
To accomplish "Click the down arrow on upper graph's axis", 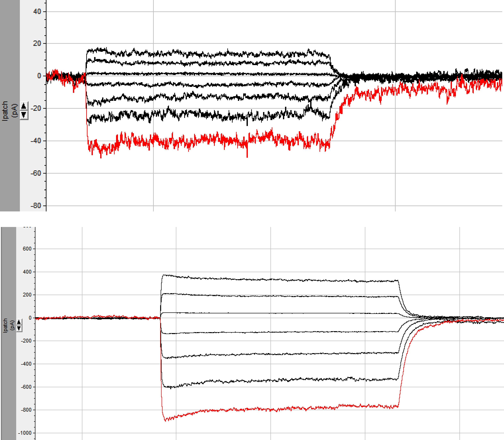I will tap(24, 115).
